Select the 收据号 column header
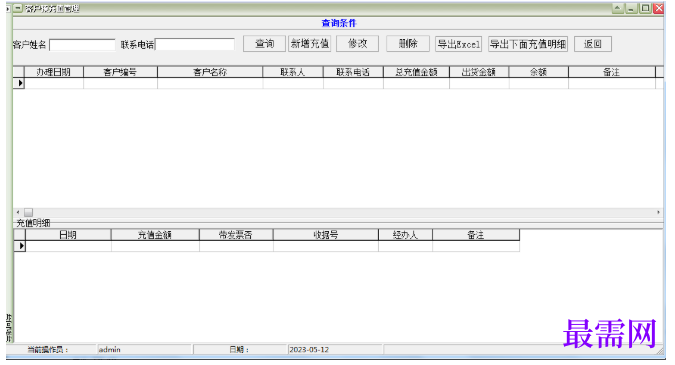The width and height of the screenshot is (675, 365). [326, 235]
